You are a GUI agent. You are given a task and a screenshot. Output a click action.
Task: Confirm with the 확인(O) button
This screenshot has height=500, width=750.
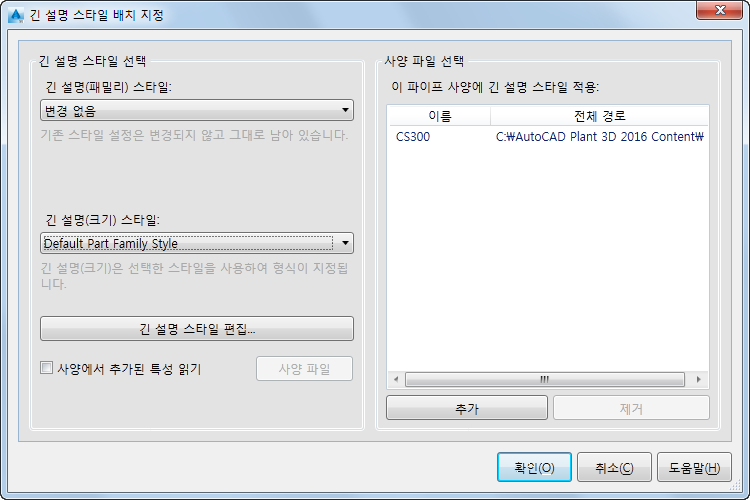(534, 467)
